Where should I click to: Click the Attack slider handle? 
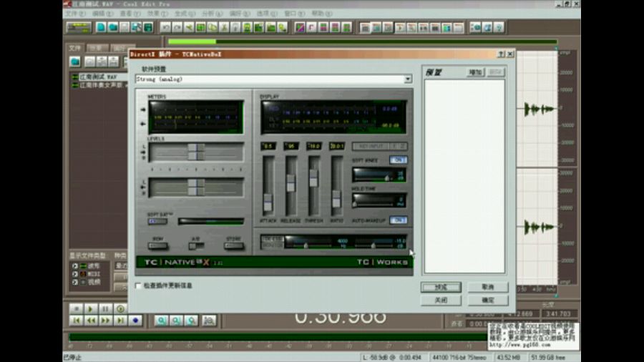click(x=268, y=202)
